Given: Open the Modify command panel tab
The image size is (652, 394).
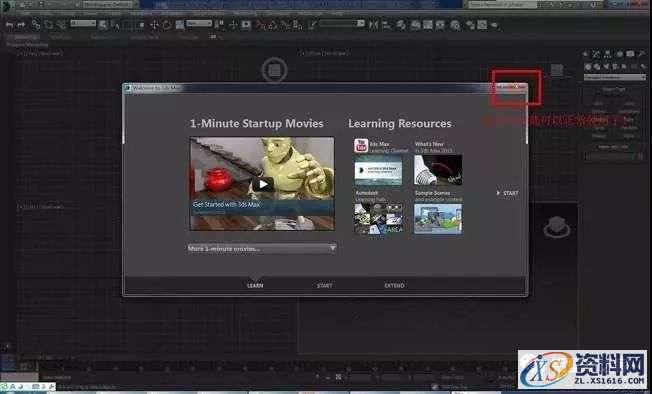Looking at the screenshot, I should pos(596,54).
